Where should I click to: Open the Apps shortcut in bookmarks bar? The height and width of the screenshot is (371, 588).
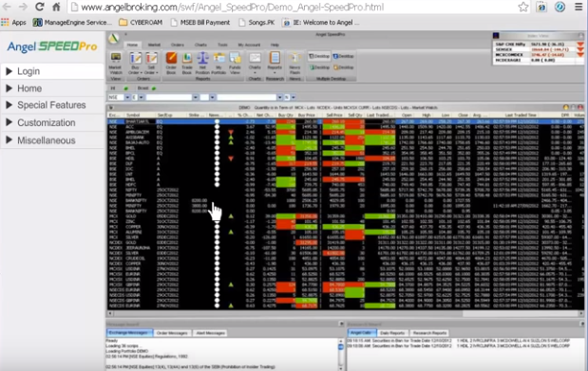pos(13,23)
